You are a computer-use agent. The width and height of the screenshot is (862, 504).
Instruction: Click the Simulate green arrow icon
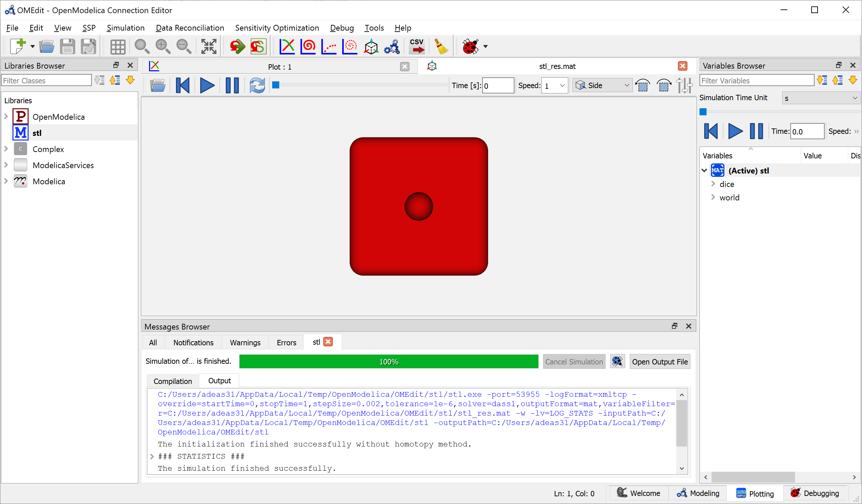(237, 46)
